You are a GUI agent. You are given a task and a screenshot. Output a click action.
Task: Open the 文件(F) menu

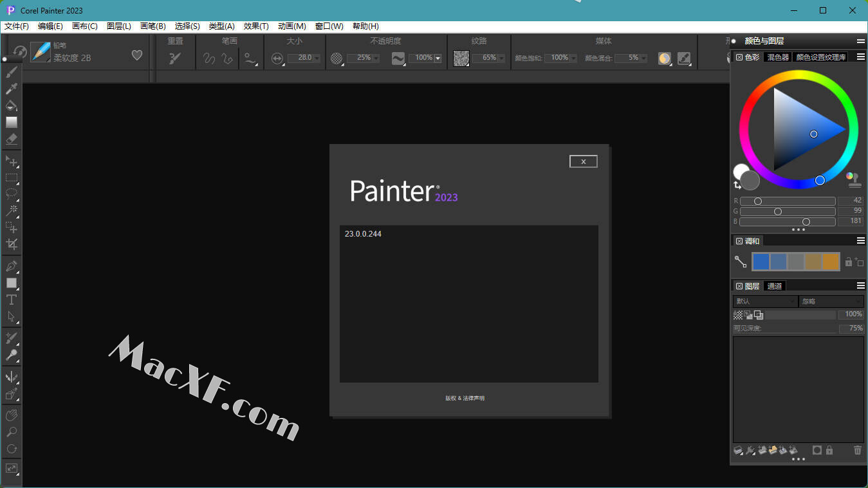pos(17,26)
